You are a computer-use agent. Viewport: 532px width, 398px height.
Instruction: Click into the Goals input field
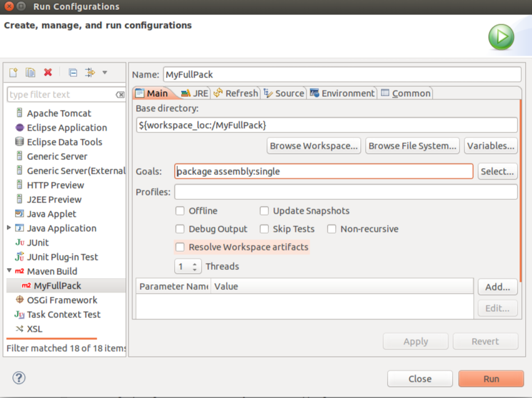pyautogui.click(x=323, y=171)
